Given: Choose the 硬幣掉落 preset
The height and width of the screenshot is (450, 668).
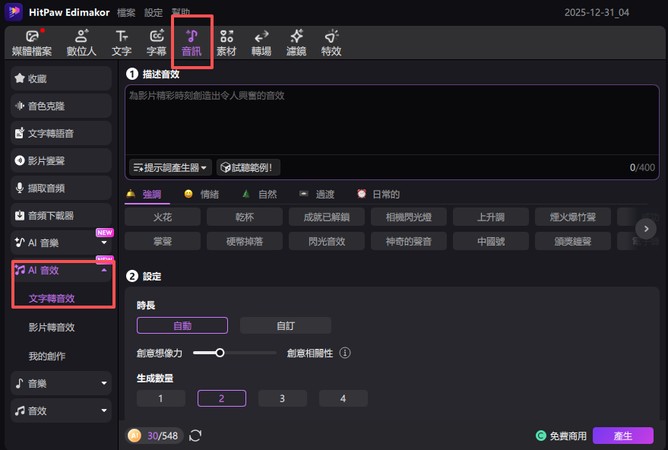Looking at the screenshot, I should click(x=245, y=241).
